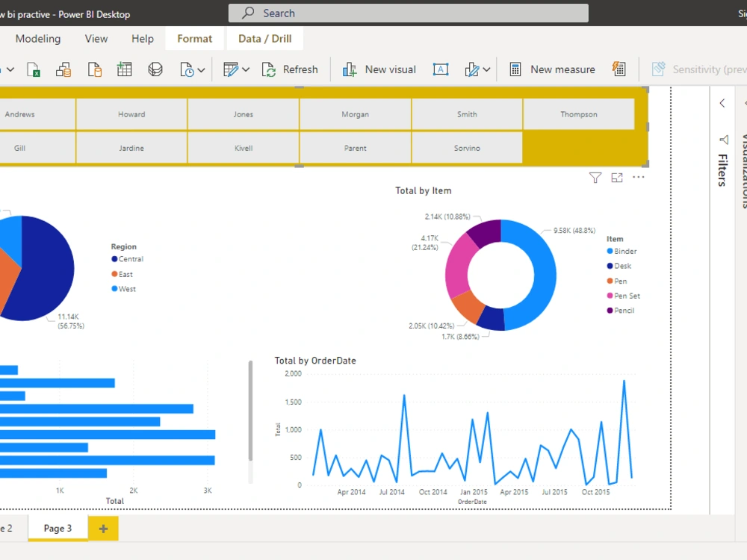This screenshot has width=747, height=560.
Task: Insert a Text box via its icon
Action: (x=441, y=69)
